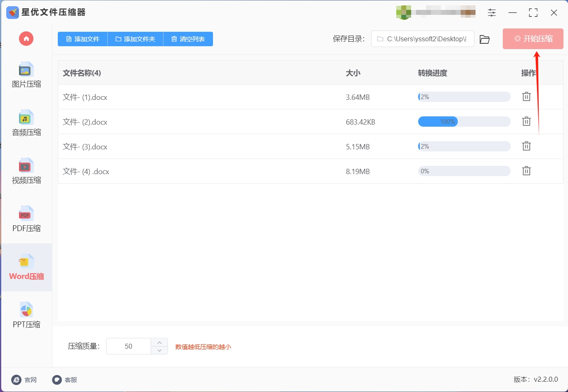
Task: Decrease compression quality with down arrow
Action: [x=159, y=350]
